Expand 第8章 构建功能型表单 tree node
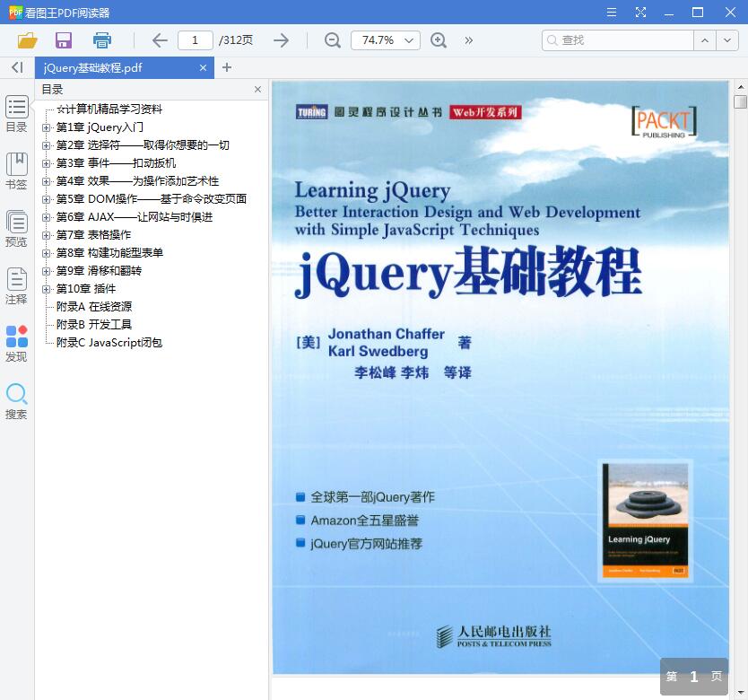748x700 pixels. tap(47, 253)
